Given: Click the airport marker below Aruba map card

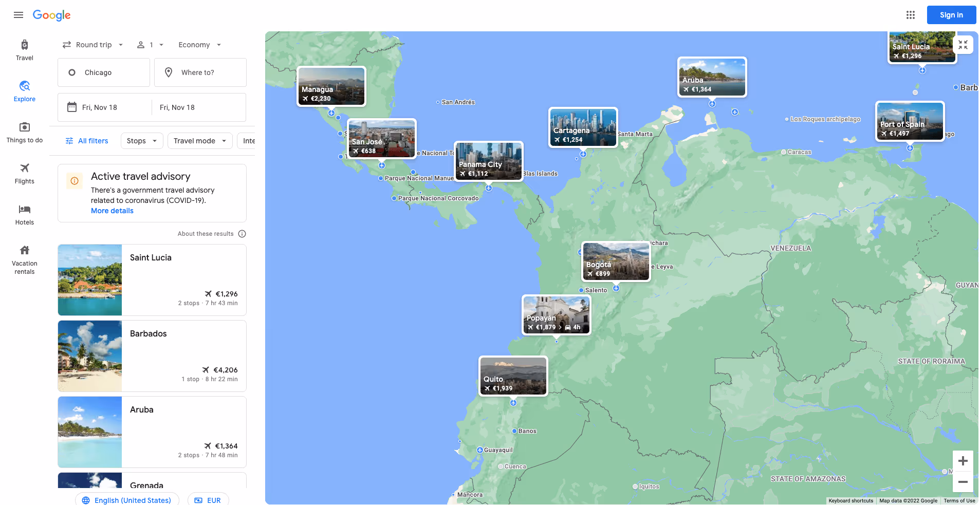Looking at the screenshot, I should coord(712,104).
